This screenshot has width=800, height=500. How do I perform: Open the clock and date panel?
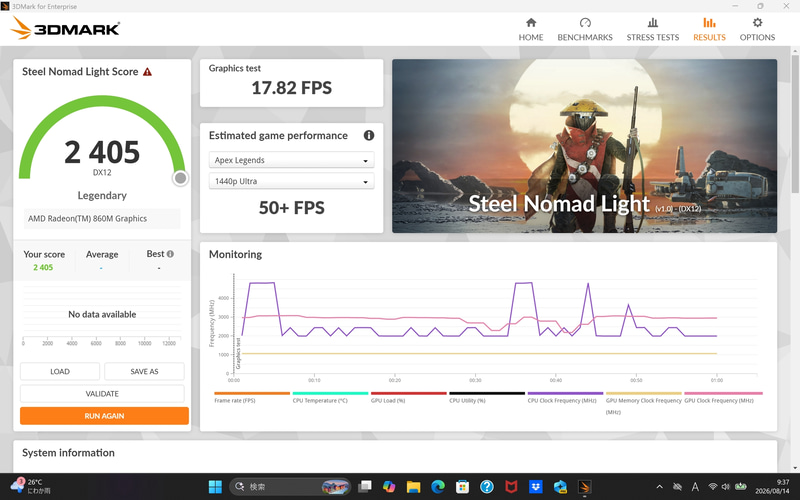pos(772,486)
